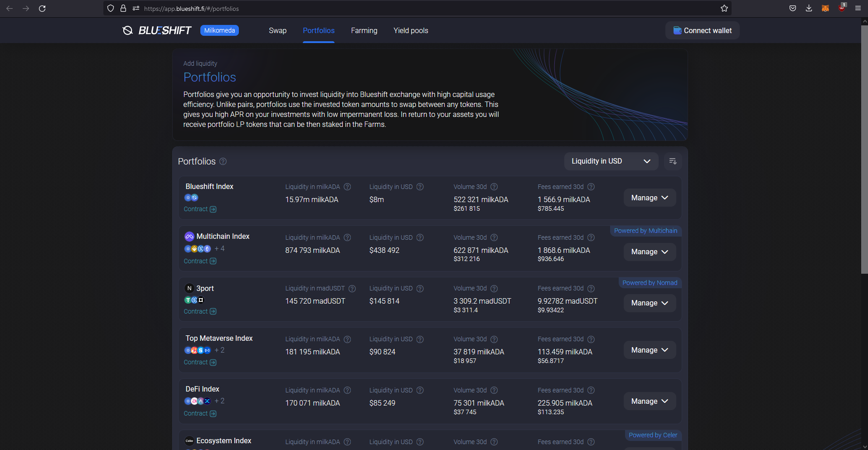This screenshot has width=868, height=450.
Task: Expand Manage for Blueshift Index
Action: [x=650, y=198]
